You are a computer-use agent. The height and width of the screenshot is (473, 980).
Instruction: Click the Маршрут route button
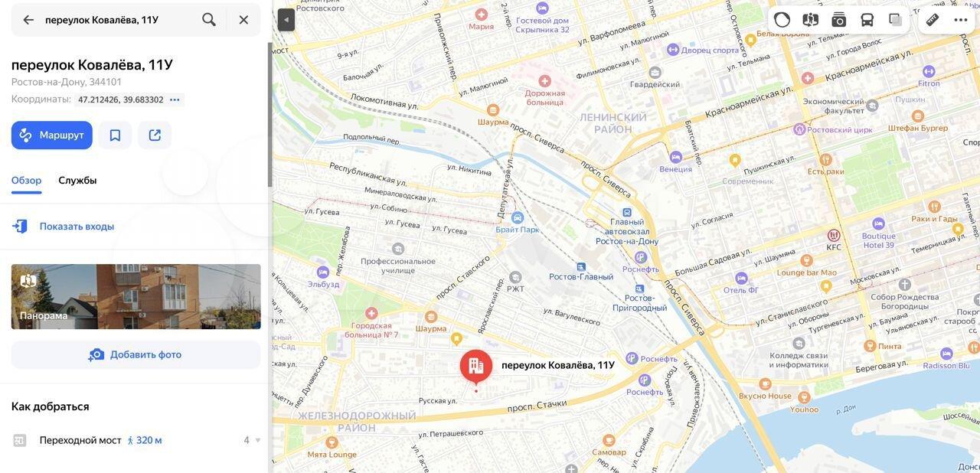(x=52, y=135)
